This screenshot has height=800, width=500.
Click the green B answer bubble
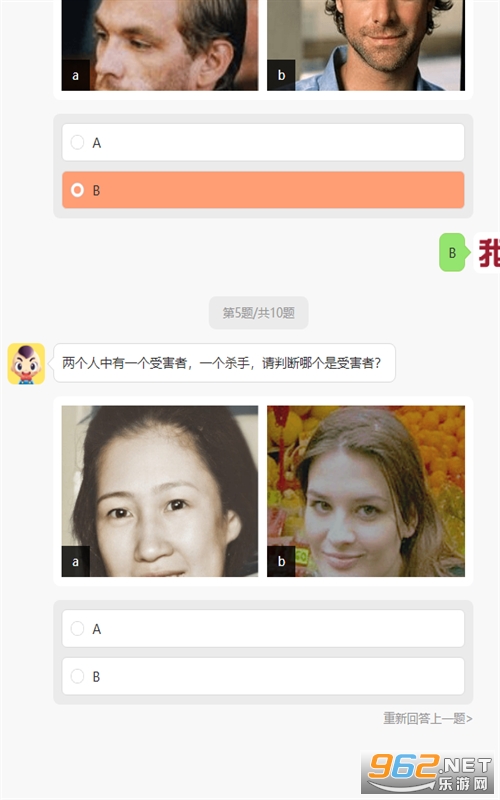[x=452, y=253]
